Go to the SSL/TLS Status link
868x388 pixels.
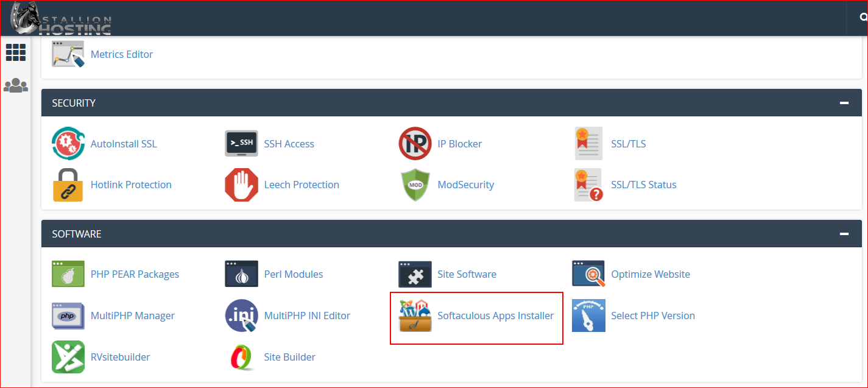click(x=643, y=185)
